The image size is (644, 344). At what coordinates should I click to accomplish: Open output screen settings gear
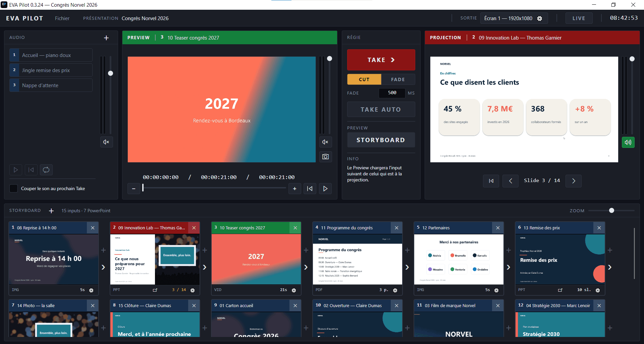tap(540, 18)
